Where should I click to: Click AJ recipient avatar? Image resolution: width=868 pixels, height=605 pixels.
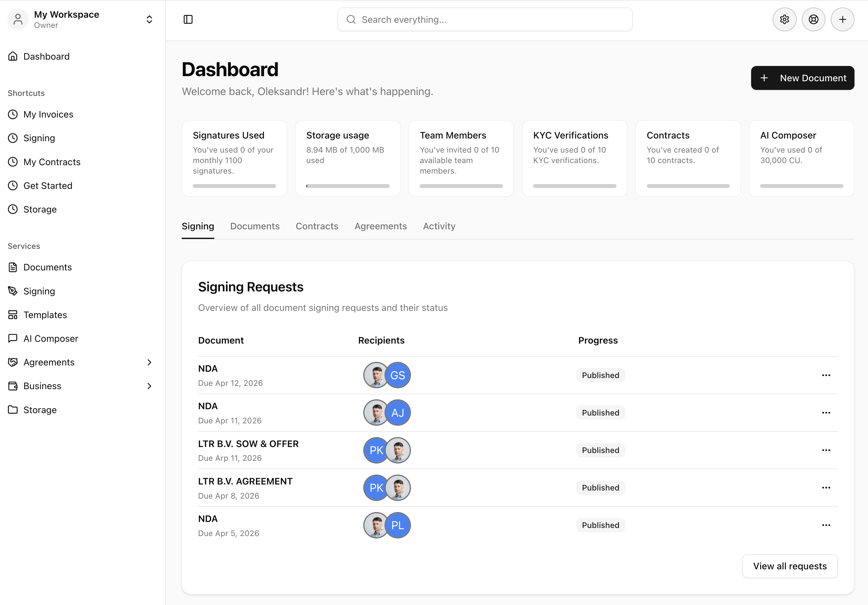coord(398,413)
